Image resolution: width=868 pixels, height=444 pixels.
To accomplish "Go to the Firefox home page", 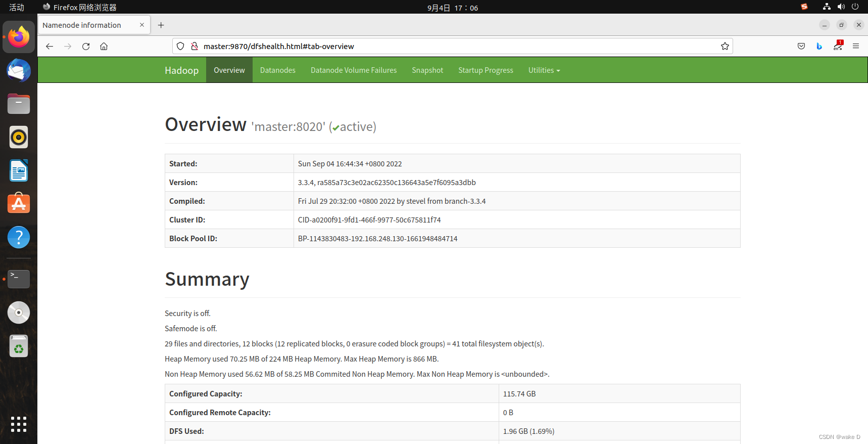I will point(104,46).
